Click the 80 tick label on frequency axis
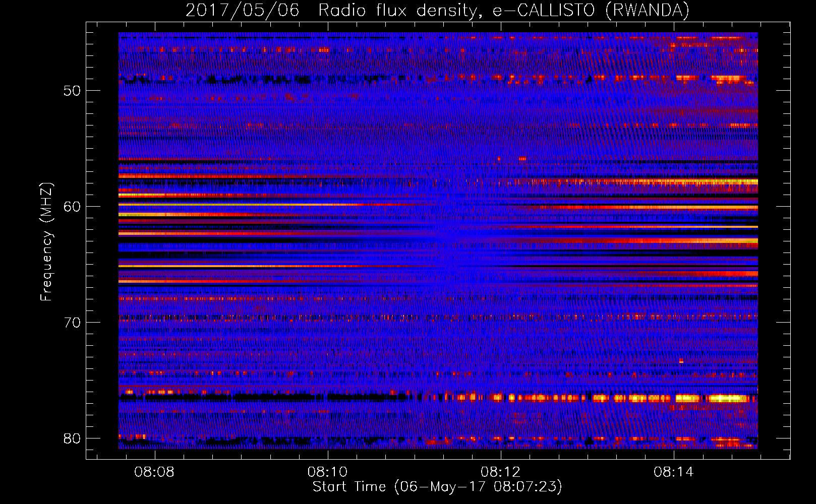The image size is (816, 504). [72, 438]
